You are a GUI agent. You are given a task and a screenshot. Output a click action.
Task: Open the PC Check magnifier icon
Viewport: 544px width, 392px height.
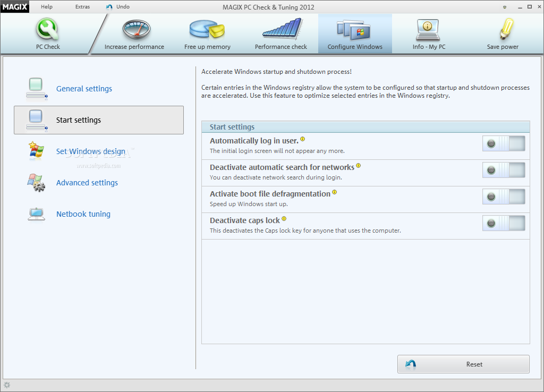[x=48, y=29]
